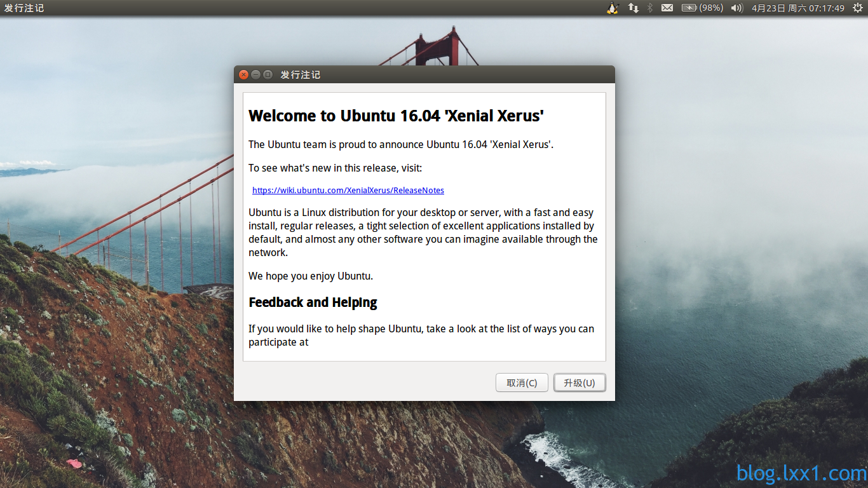Viewport: 868px width, 488px height.
Task: Click the 升级(U) upgrade button
Action: click(x=580, y=383)
